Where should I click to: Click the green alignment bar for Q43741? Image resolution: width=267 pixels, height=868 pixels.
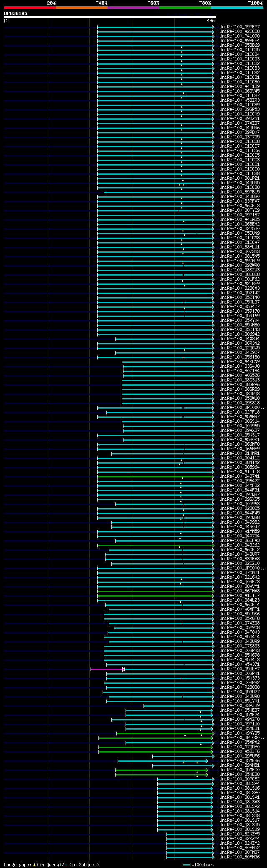click(155, 477)
